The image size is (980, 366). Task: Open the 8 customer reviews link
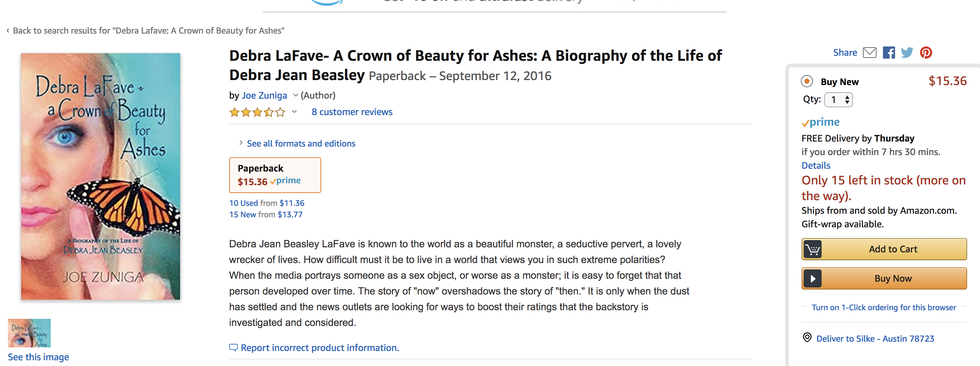[x=352, y=112]
